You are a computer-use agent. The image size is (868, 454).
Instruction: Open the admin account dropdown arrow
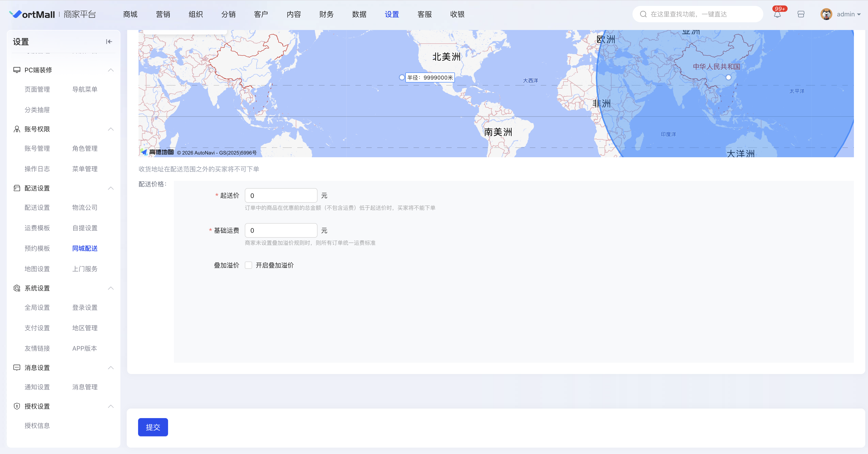click(859, 15)
